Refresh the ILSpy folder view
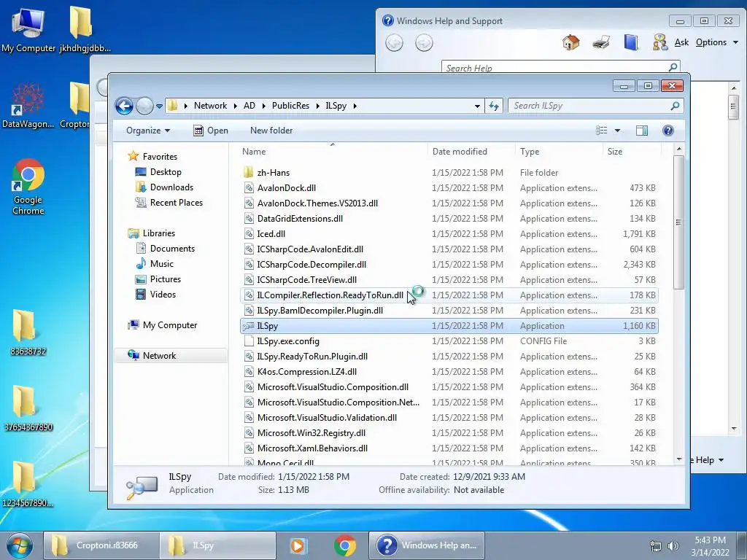This screenshot has height=560, width=747. tap(494, 106)
